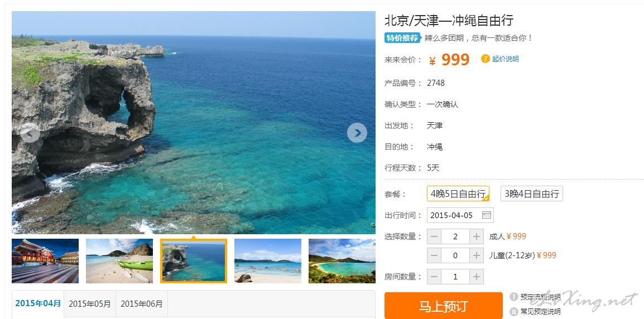Decrease adult count with minus button
The width and height of the screenshot is (644, 319).
pyautogui.click(x=434, y=236)
